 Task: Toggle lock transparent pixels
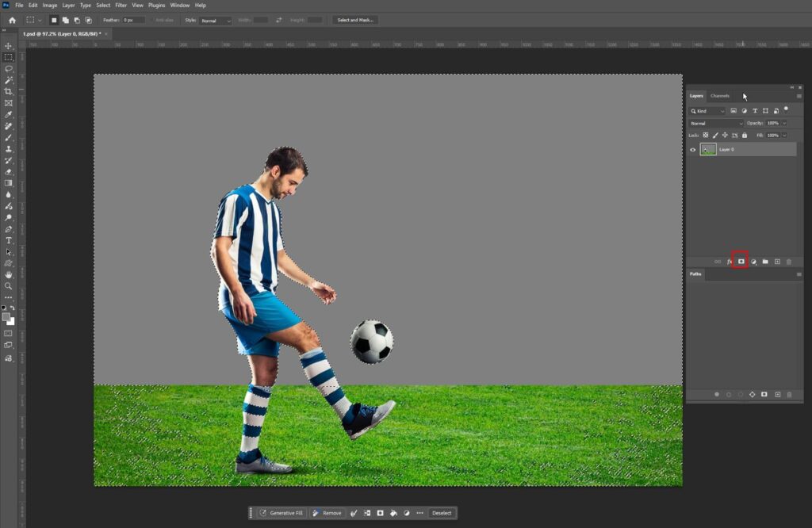[x=706, y=136]
